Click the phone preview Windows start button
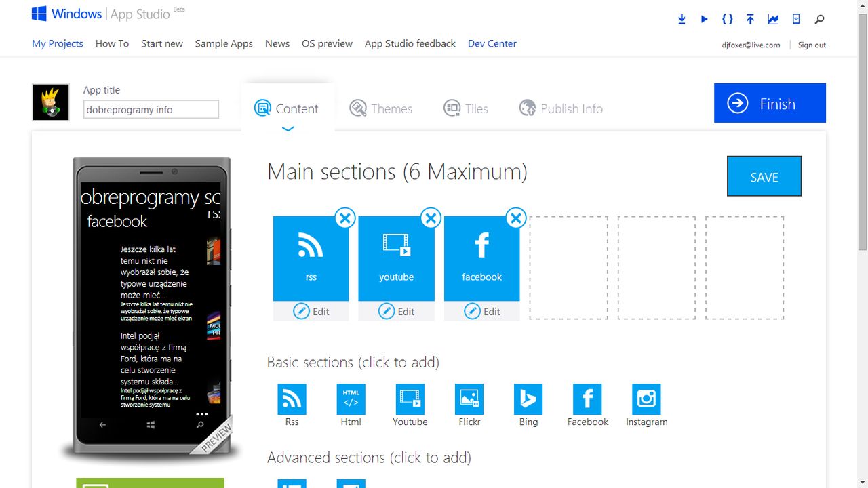The image size is (868, 488). tap(151, 425)
